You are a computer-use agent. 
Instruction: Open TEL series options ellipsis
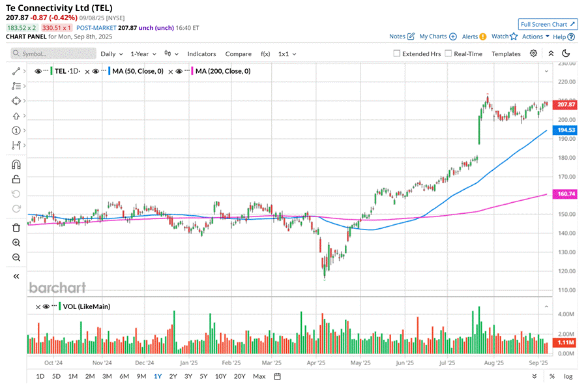coord(46,70)
